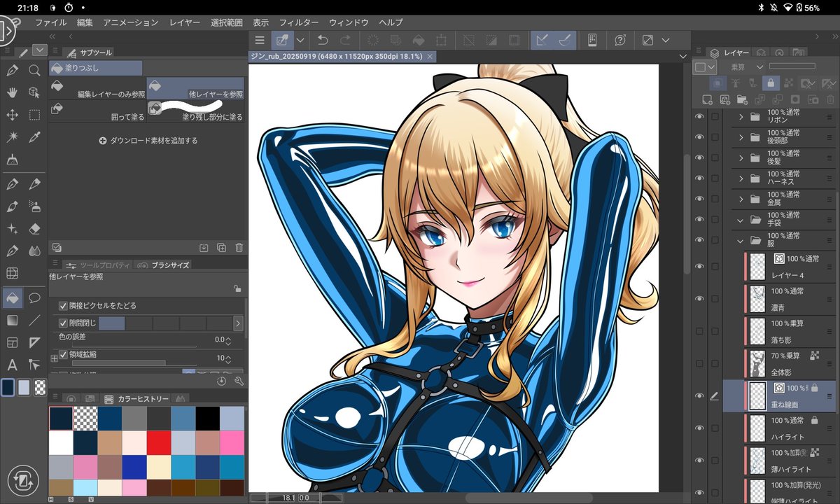Toggle the 領域拡縮 checkbox
The image size is (840, 504).
tap(64, 354)
